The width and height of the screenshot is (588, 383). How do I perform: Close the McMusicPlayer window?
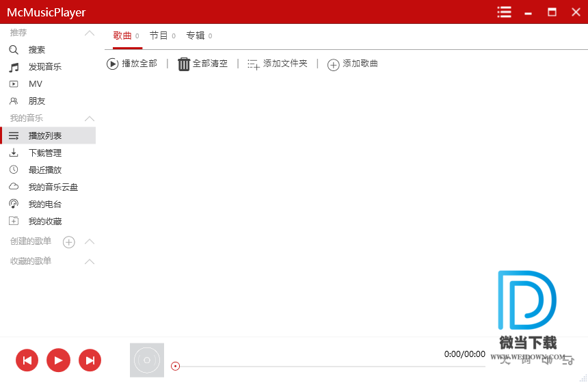[x=576, y=12]
